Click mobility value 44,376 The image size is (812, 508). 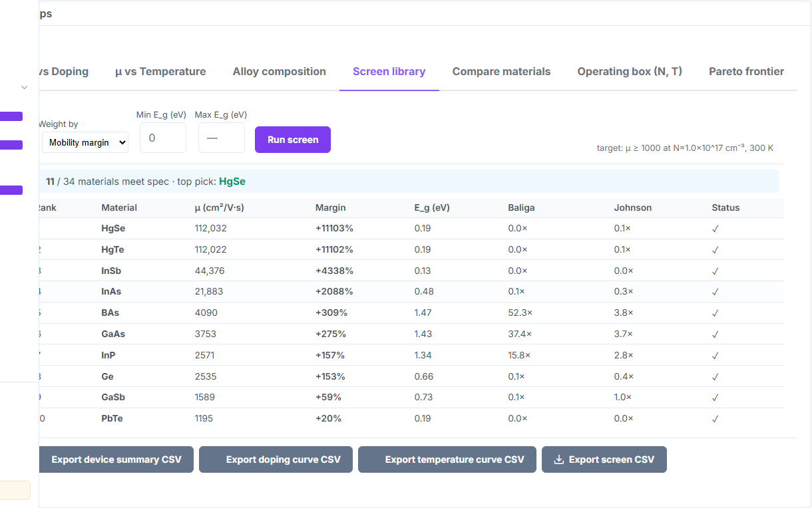(x=209, y=271)
